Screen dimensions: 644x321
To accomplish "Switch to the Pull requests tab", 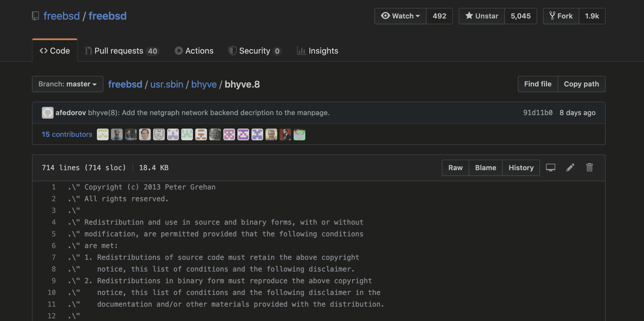I will point(121,51).
